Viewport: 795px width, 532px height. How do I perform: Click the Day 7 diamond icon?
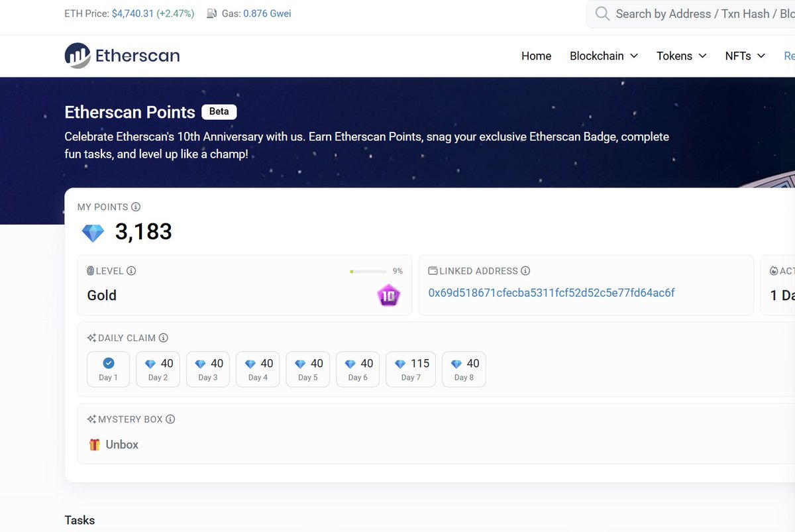point(400,364)
